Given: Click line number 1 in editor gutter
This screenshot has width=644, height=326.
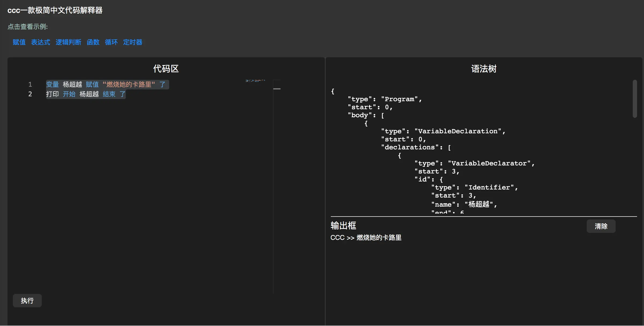Looking at the screenshot, I should [30, 85].
